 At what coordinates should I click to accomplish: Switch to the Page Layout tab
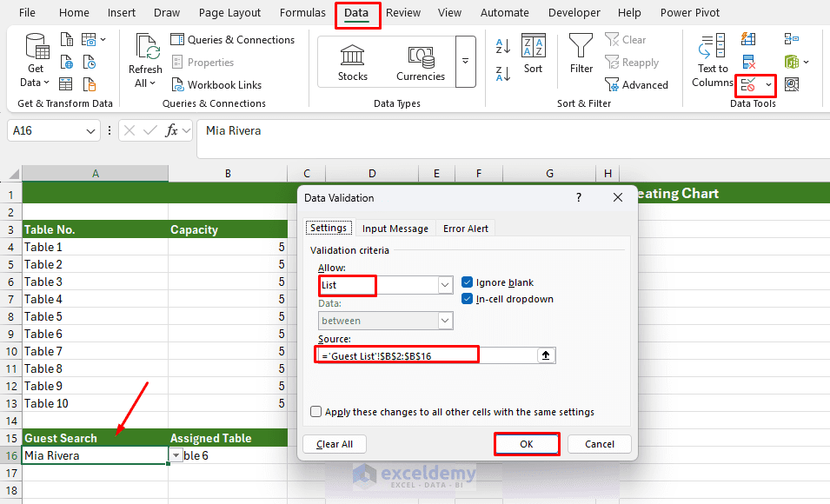point(229,13)
